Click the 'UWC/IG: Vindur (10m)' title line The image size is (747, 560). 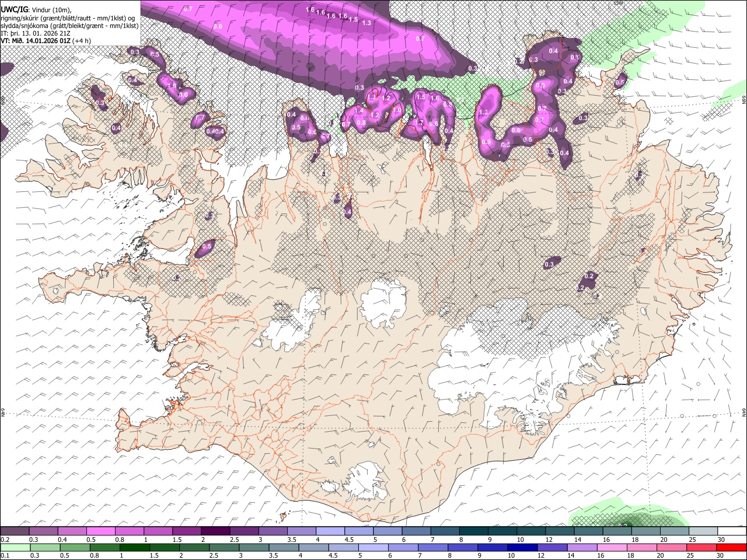(x=36, y=9)
